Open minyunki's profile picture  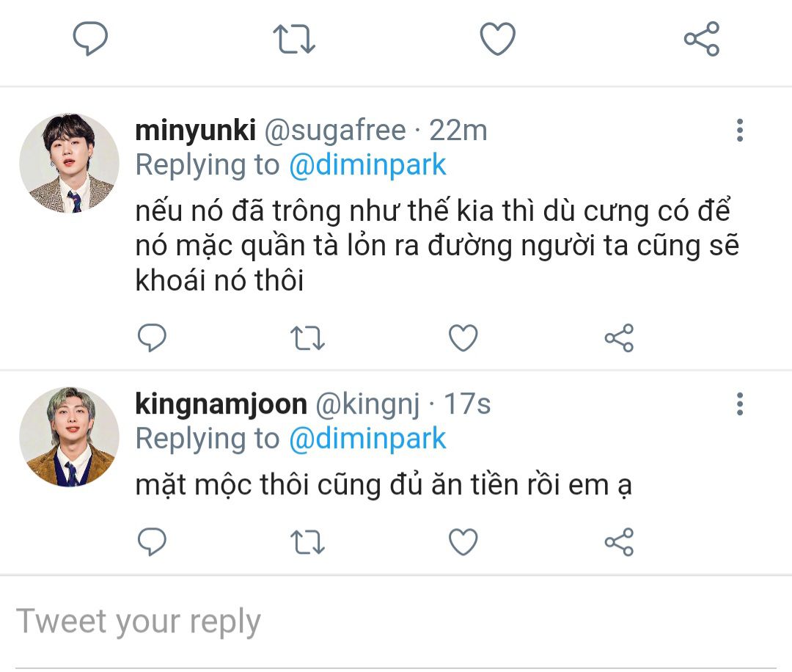click(69, 164)
